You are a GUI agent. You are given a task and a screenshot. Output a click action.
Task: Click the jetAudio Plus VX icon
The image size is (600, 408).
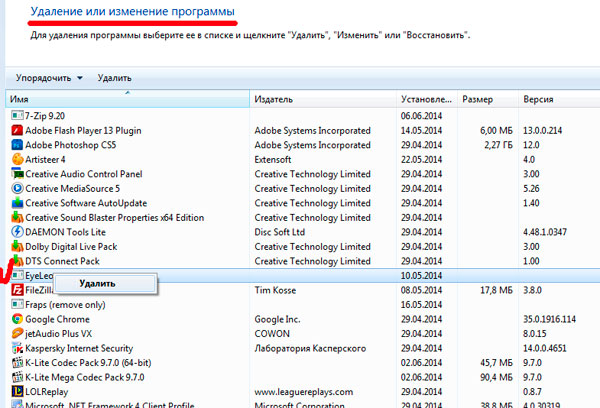17,333
